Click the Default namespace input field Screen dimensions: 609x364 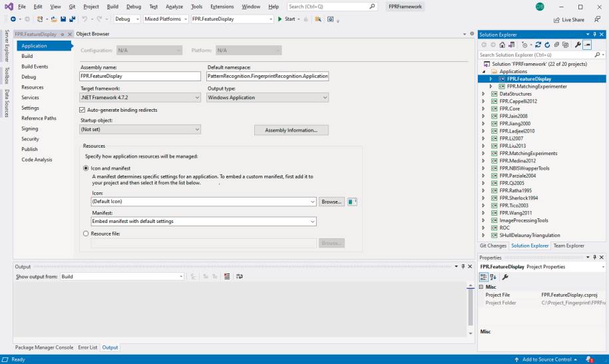coord(268,76)
